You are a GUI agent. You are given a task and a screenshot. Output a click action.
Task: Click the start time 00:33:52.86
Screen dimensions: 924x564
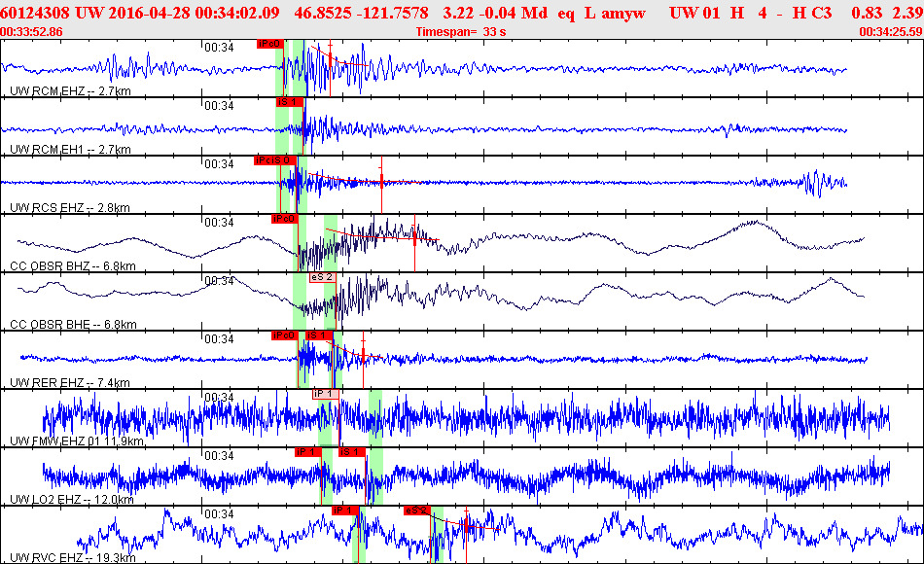[32, 32]
